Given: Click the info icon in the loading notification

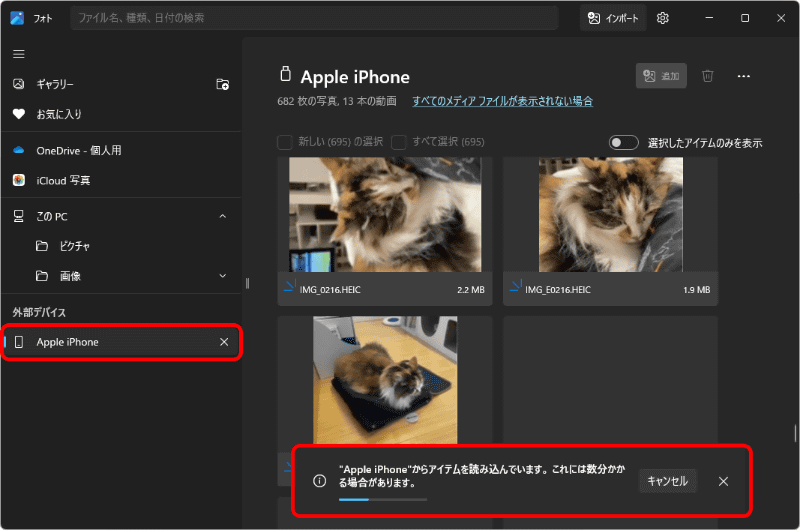Looking at the screenshot, I should 319,481.
